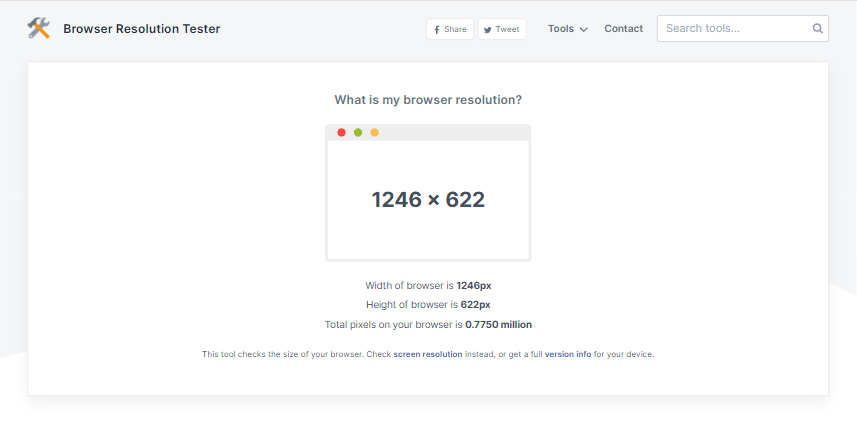
Task: Follow the screen resolution link
Action: pyautogui.click(x=428, y=354)
